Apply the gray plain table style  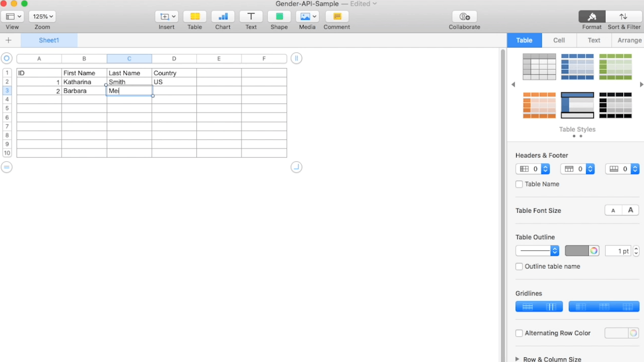click(539, 67)
